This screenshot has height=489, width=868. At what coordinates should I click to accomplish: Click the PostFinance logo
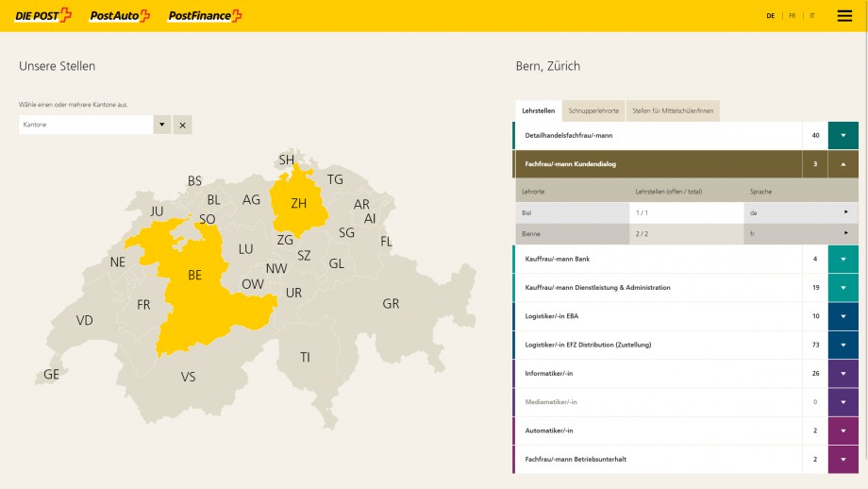coord(205,15)
